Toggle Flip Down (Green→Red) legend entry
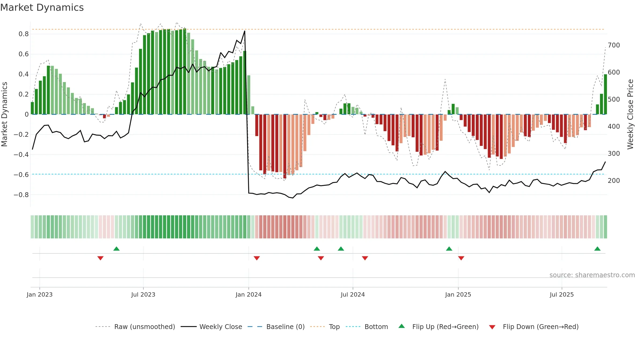644x362 pixels. click(x=533, y=327)
